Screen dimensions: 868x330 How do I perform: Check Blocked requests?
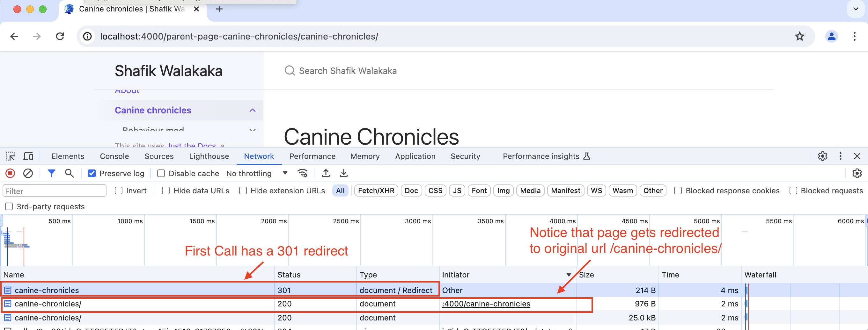[793, 190]
